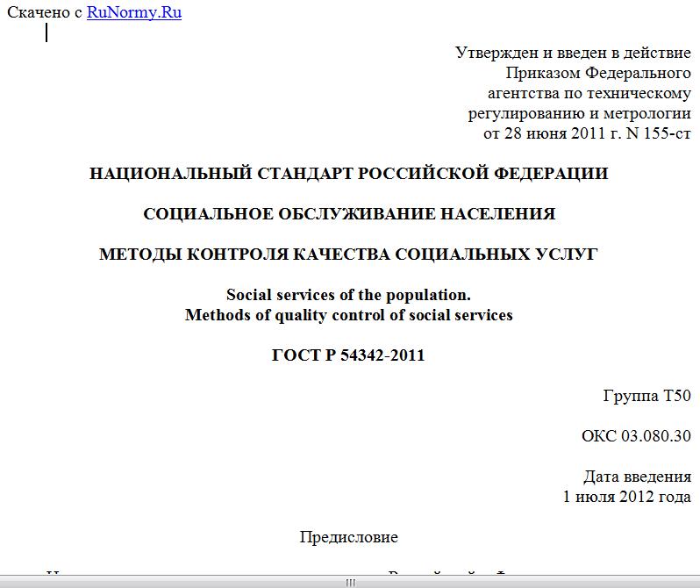
Task: Click the horizontal scrollbar grip at bottom
Action: 351,583
